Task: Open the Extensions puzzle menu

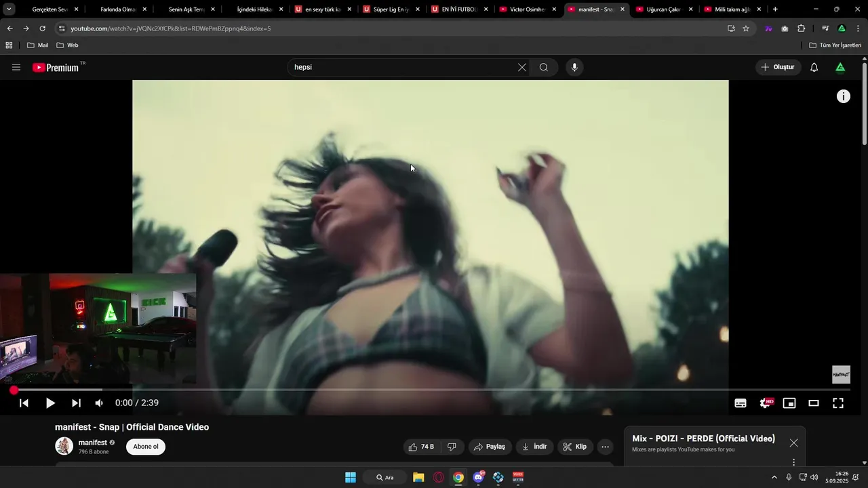Action: (x=801, y=28)
